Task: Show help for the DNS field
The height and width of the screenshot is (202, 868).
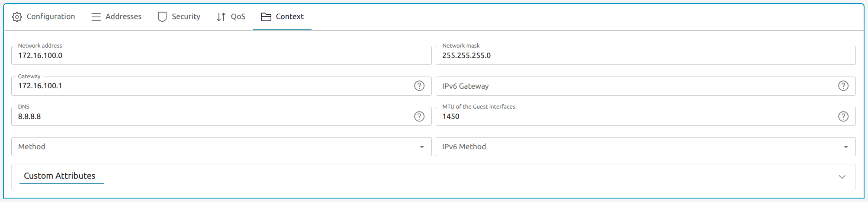Action: click(419, 116)
